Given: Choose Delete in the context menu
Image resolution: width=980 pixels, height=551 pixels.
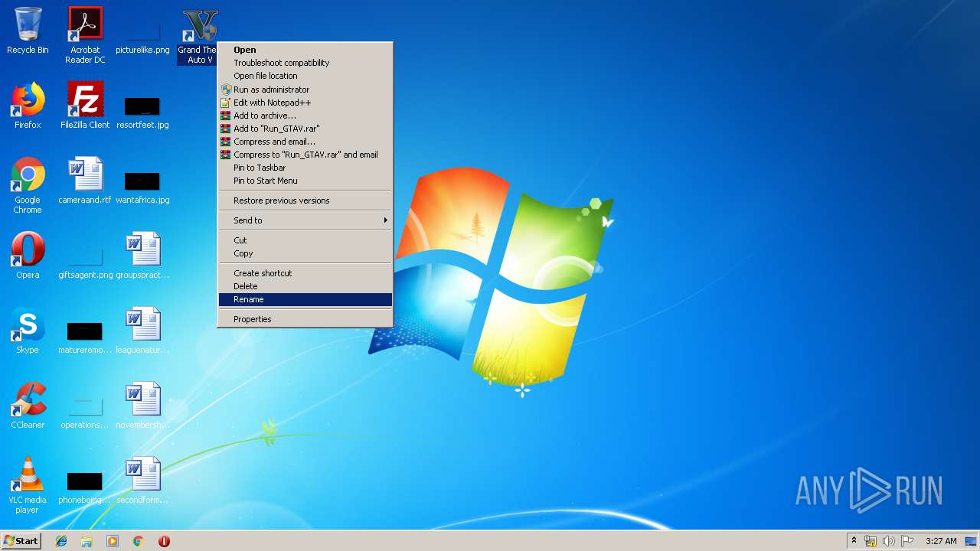Looking at the screenshot, I should click(x=305, y=286).
